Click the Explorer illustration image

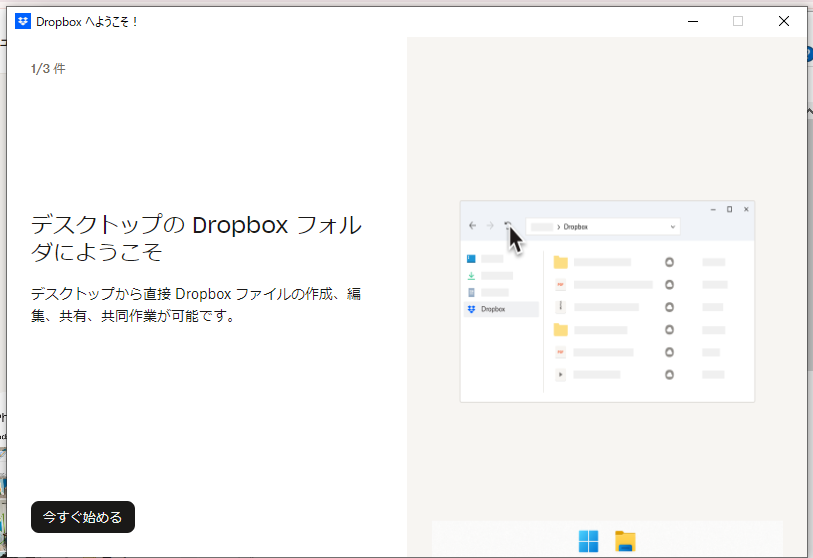point(607,301)
